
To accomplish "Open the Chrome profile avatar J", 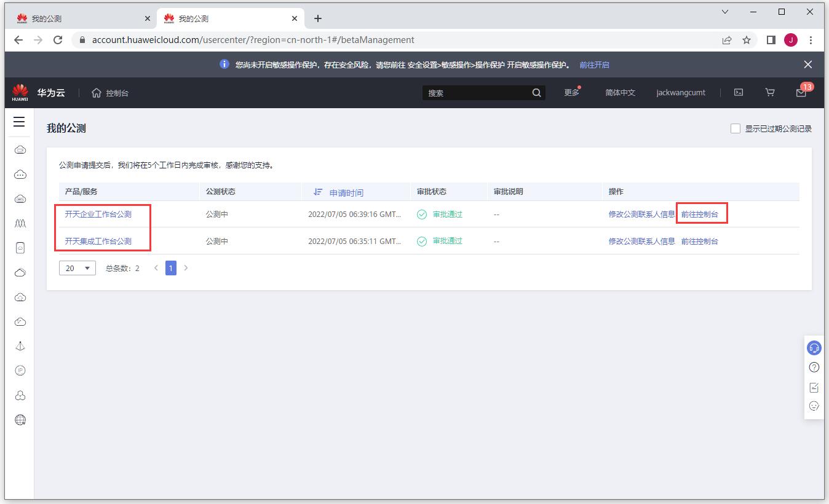I will (x=791, y=40).
